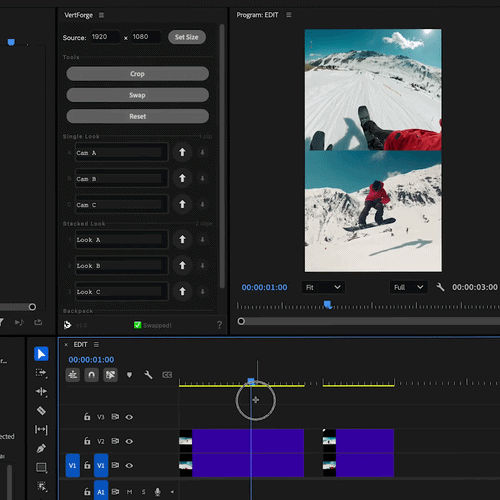The height and width of the screenshot is (500, 500).
Task: Toggle A1 track targeting button
Action: click(x=101, y=491)
